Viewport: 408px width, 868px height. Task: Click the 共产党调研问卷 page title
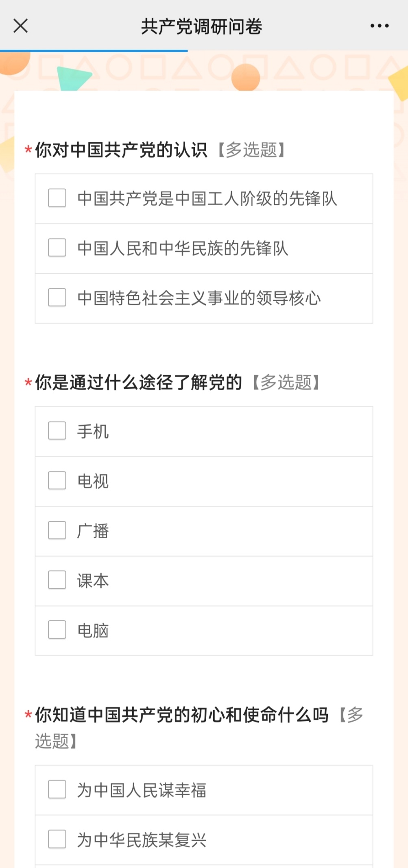(201, 27)
